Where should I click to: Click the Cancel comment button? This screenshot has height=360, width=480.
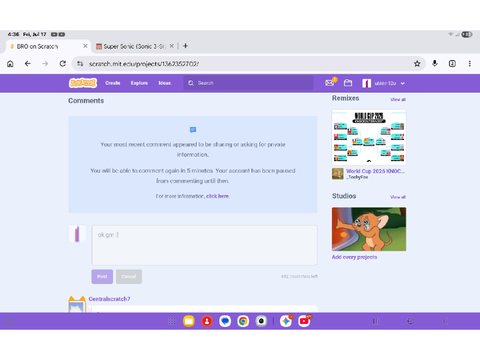coord(129,276)
